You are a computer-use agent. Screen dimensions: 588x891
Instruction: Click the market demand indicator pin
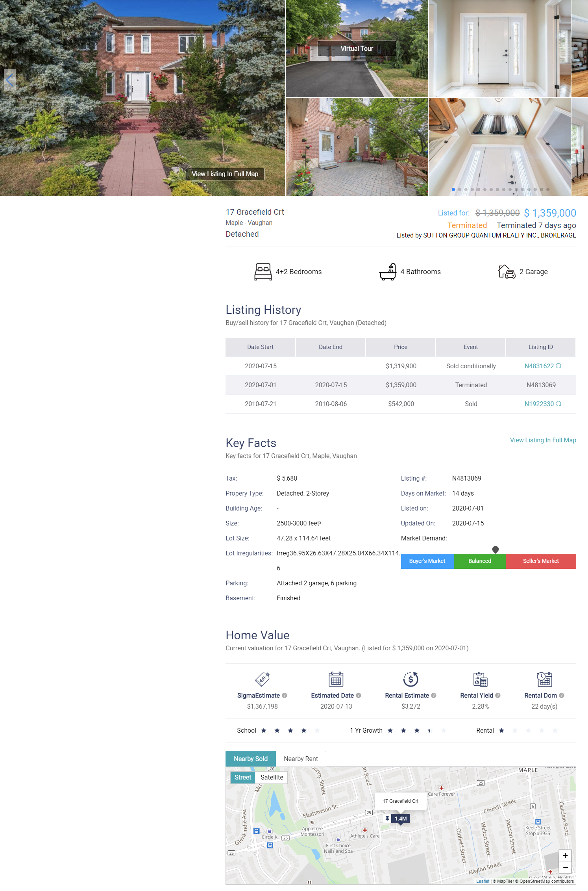click(496, 549)
